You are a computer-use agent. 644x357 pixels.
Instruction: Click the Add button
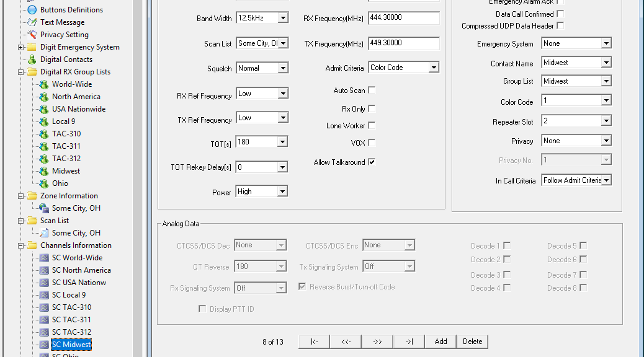click(x=440, y=341)
